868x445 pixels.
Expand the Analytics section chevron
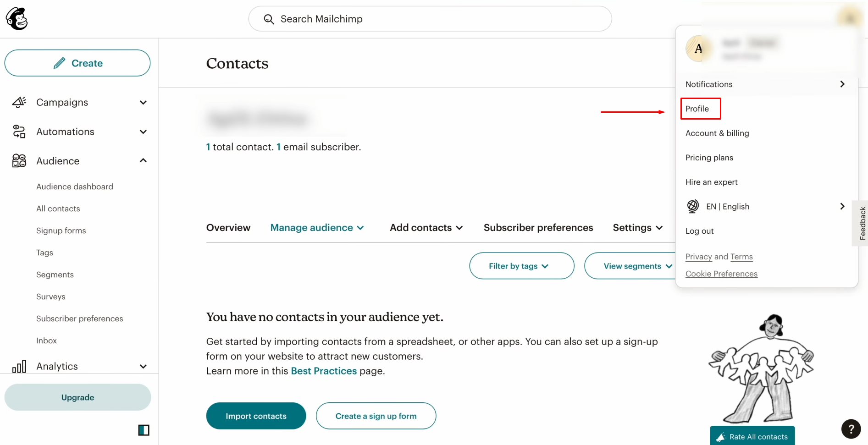point(143,366)
